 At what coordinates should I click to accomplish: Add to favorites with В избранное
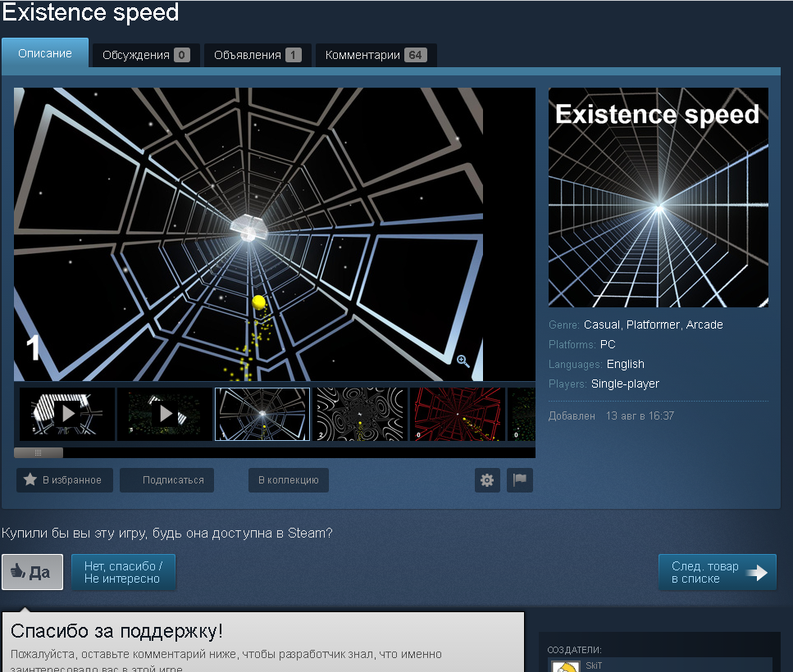click(x=65, y=480)
